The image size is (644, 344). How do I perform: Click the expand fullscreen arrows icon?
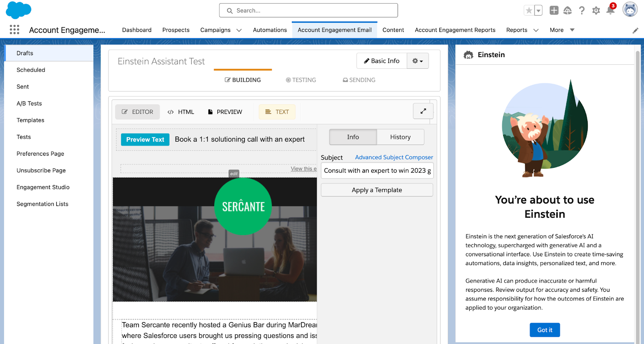click(423, 111)
